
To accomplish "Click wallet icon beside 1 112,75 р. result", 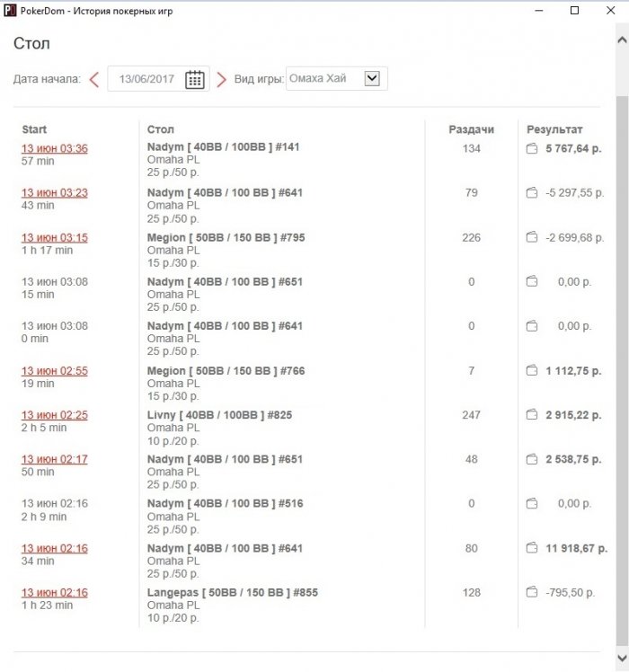I will point(532,370).
